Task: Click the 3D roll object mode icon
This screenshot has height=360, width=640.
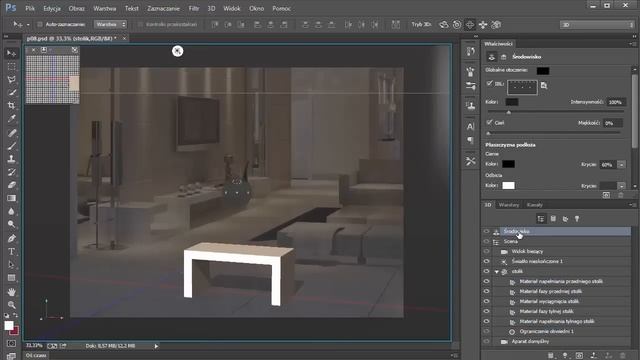Action: point(457,25)
